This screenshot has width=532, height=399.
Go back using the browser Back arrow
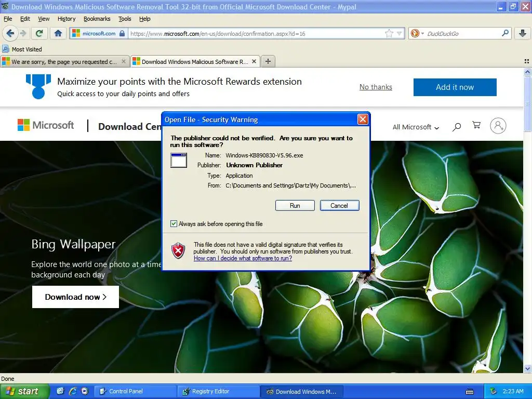coord(10,33)
